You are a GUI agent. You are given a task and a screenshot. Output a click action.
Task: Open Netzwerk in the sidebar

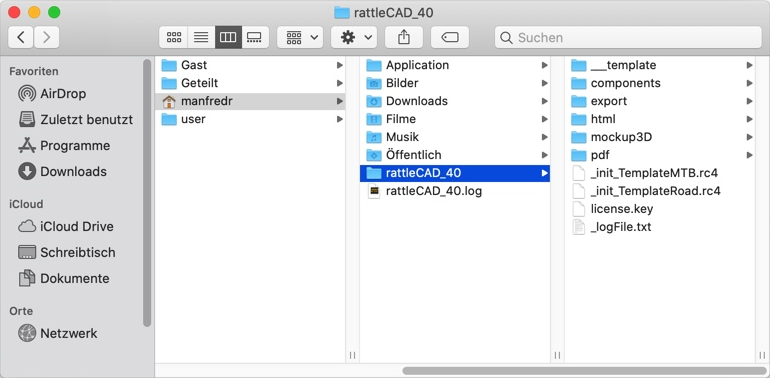pyautogui.click(x=57, y=333)
